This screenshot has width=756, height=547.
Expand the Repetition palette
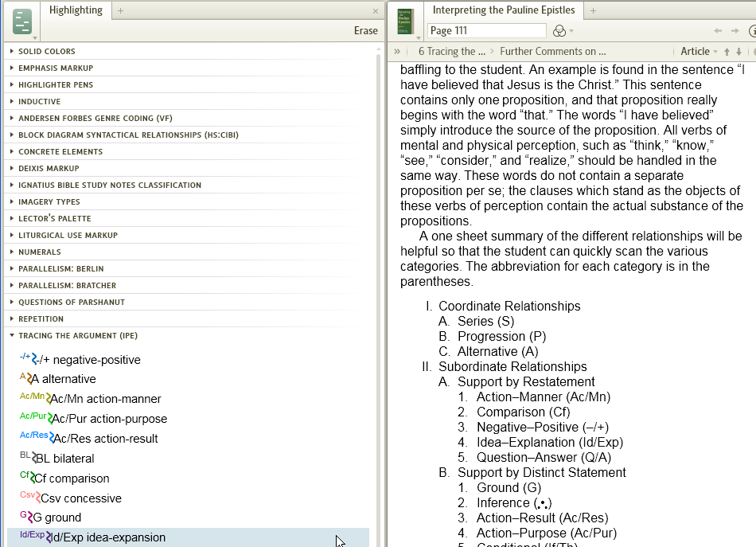point(12,318)
